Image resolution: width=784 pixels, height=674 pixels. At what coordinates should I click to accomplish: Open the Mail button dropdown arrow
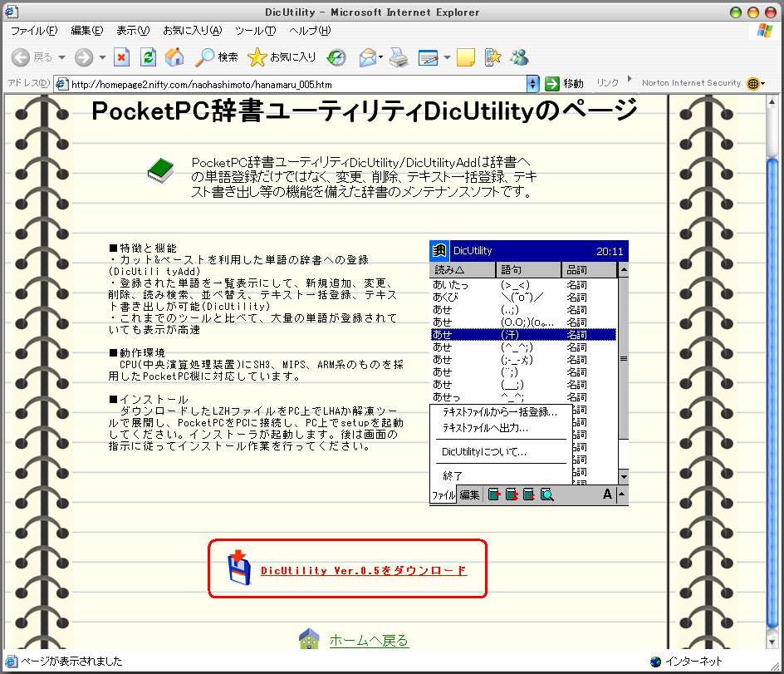pos(381,57)
